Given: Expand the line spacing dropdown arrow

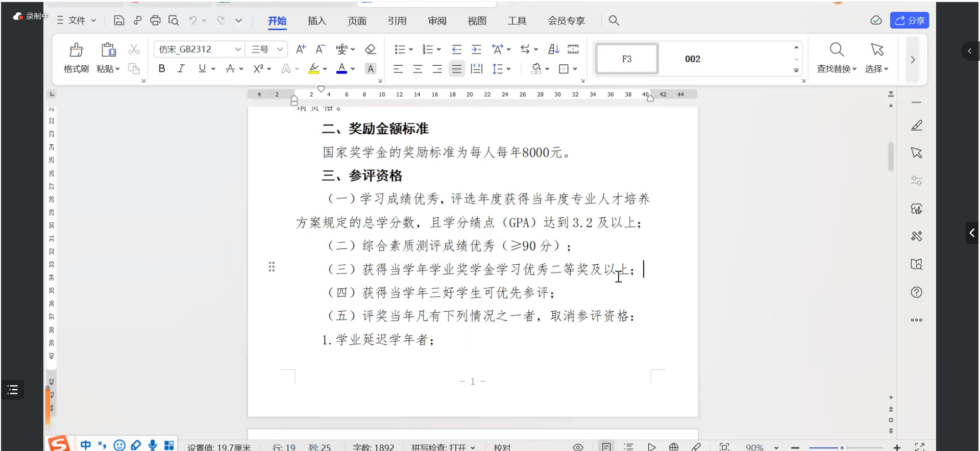Looking at the screenshot, I should point(509,69).
